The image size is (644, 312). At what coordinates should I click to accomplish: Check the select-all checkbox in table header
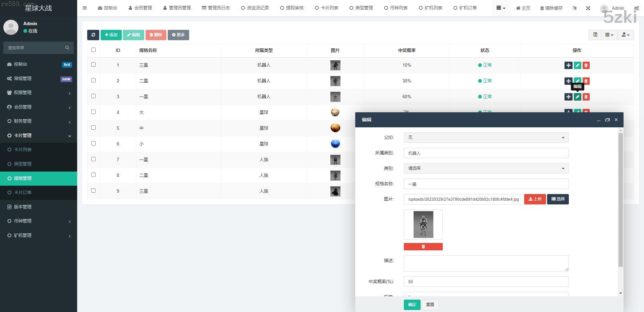[x=93, y=50]
